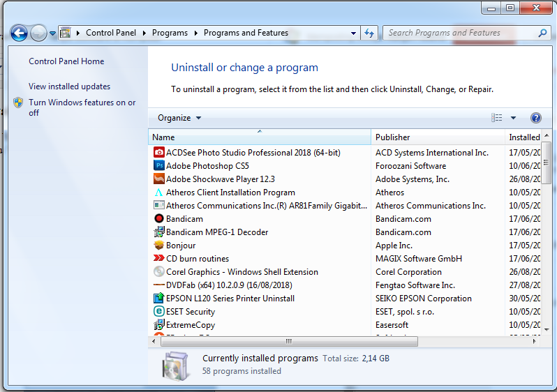Open recent pages dropdown next to Forward
Viewport: 557px width, 392px height.
pos(52,33)
